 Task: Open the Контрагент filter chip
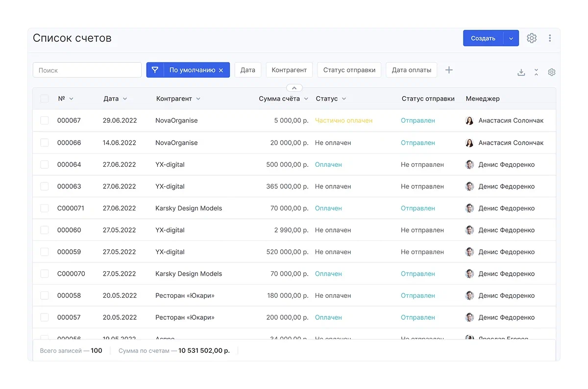[289, 70]
